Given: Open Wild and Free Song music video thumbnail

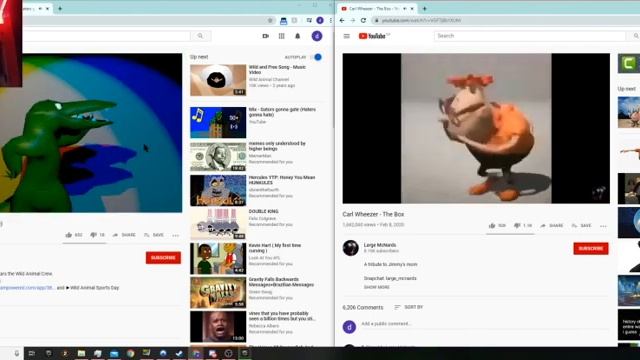Looking at the screenshot, I should [x=218, y=80].
